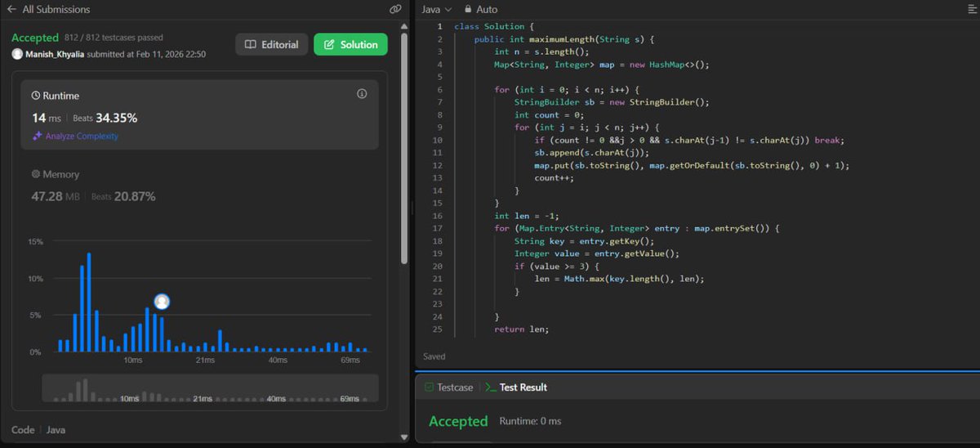Switch to the Testcase tab
Screen dimensions: 980x448
(448, 388)
